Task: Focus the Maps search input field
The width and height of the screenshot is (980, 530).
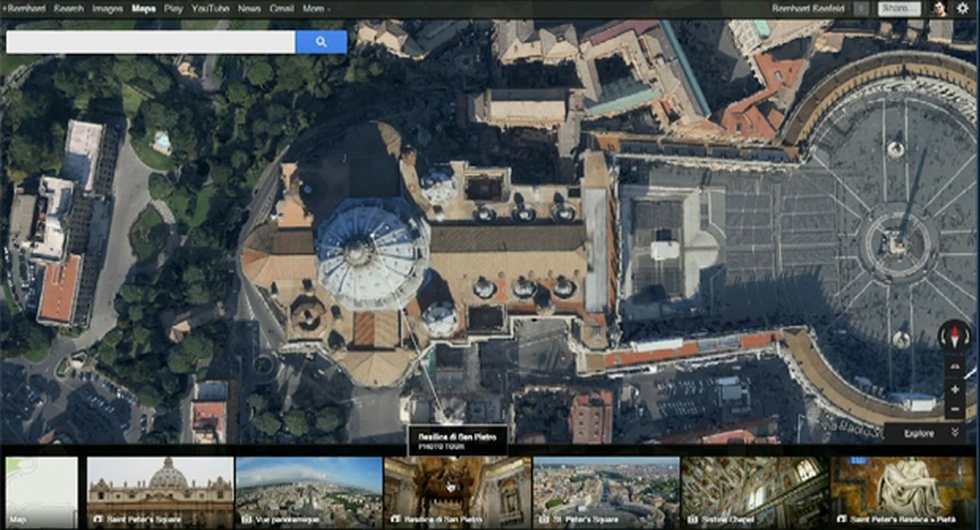Action: coord(150,42)
